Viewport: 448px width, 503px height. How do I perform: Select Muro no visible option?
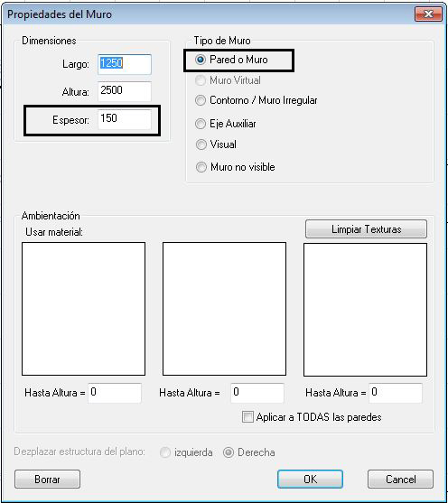pyautogui.click(x=201, y=167)
